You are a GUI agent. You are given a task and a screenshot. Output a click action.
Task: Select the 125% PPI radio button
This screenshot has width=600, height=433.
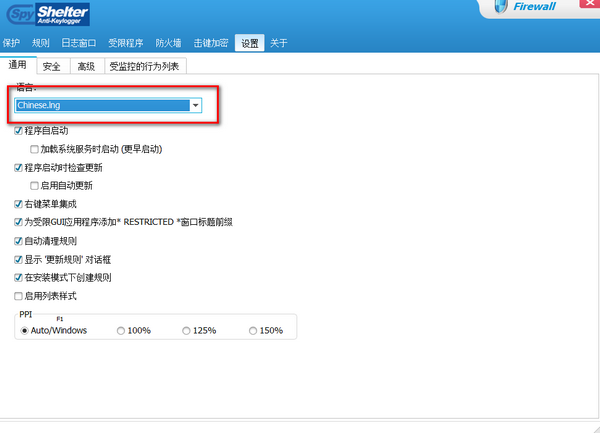click(186, 330)
